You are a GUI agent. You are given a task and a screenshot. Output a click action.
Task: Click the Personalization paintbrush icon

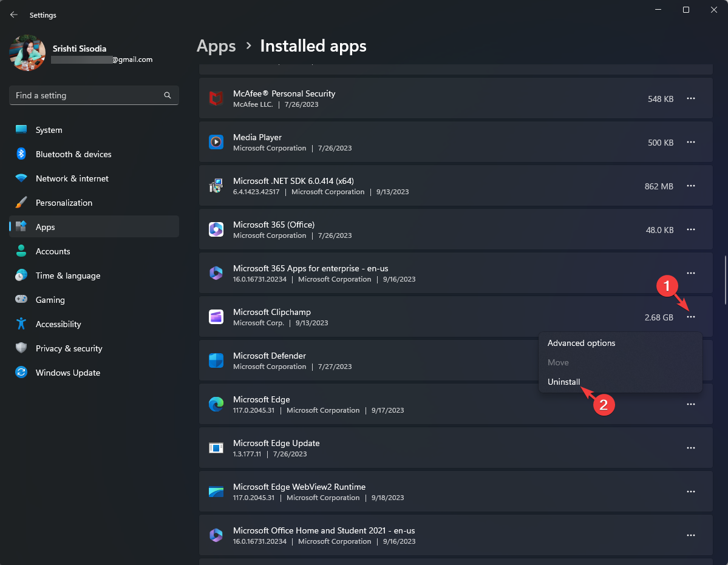(21, 202)
